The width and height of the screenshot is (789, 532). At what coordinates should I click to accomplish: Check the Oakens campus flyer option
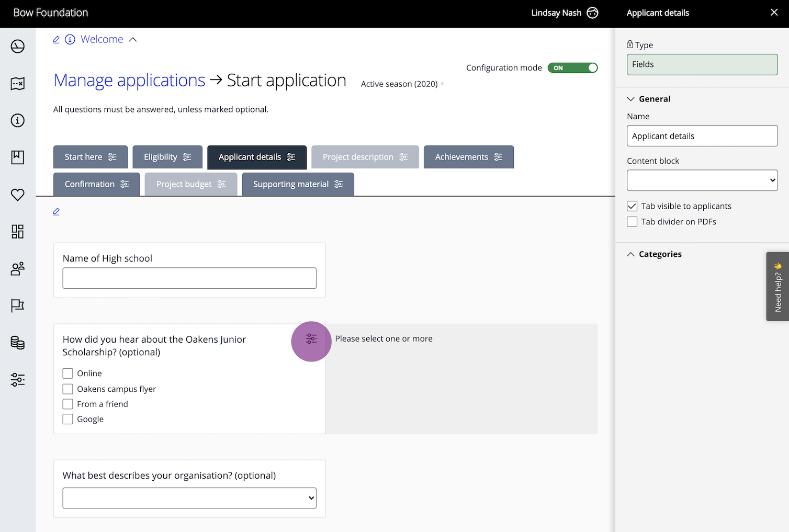pos(68,389)
